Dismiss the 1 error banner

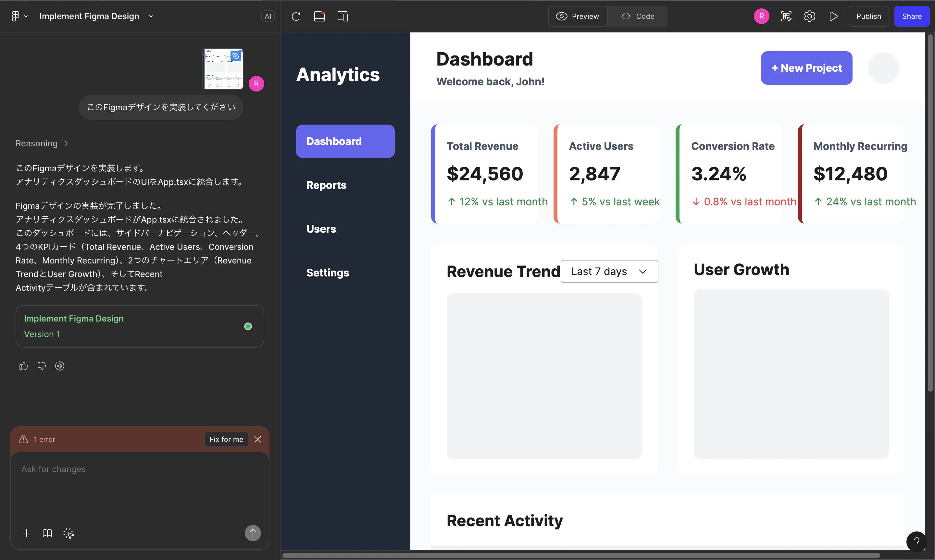258,439
